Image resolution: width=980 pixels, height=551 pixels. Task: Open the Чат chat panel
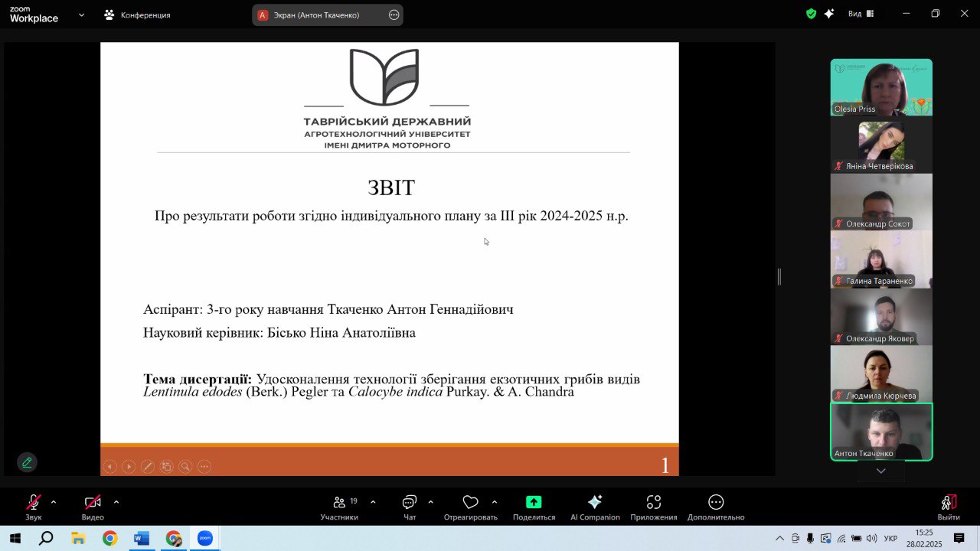(410, 507)
